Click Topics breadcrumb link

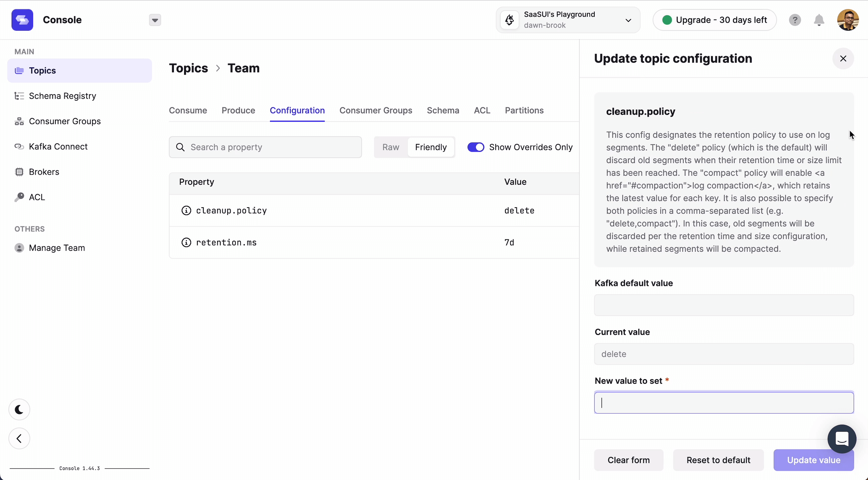[x=188, y=68]
